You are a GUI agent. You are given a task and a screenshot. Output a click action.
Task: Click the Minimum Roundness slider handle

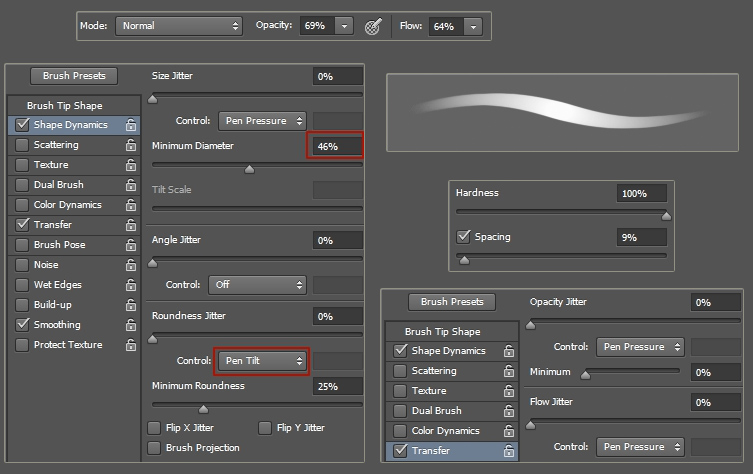point(204,409)
